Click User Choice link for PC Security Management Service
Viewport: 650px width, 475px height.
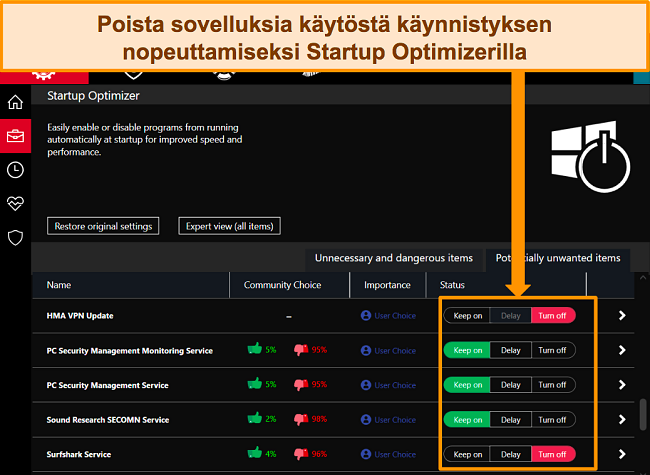pos(395,385)
